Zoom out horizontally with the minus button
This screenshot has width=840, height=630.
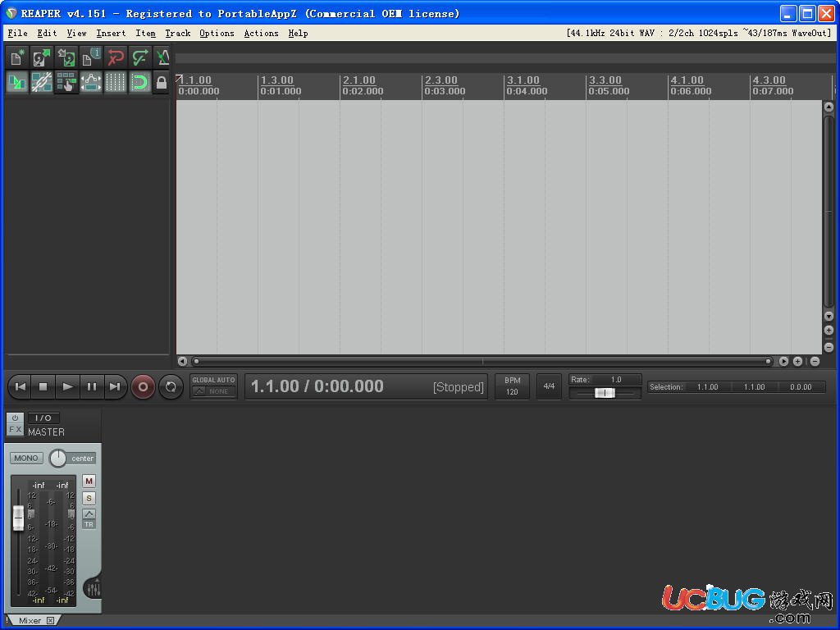pyautogui.click(x=815, y=362)
